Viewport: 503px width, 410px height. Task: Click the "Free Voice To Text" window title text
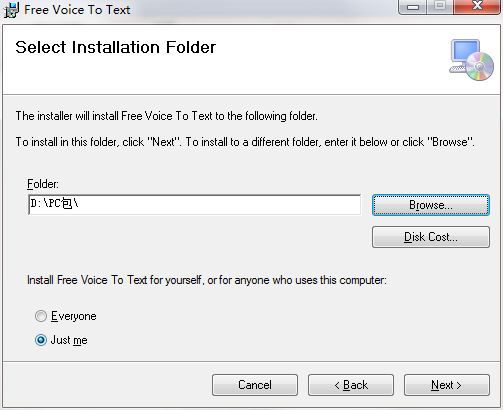(77, 10)
